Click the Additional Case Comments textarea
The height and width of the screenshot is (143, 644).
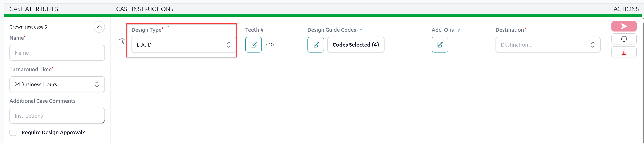57,116
